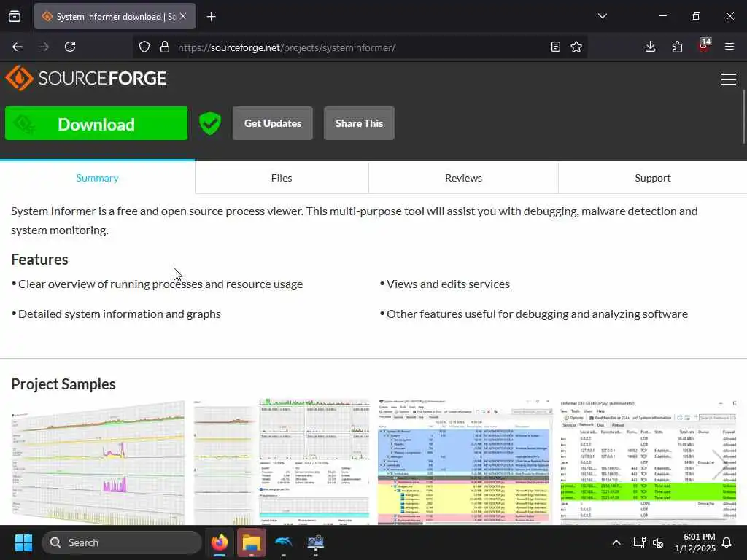Select the Summary tab
The width and height of the screenshot is (747, 560).
97,178
